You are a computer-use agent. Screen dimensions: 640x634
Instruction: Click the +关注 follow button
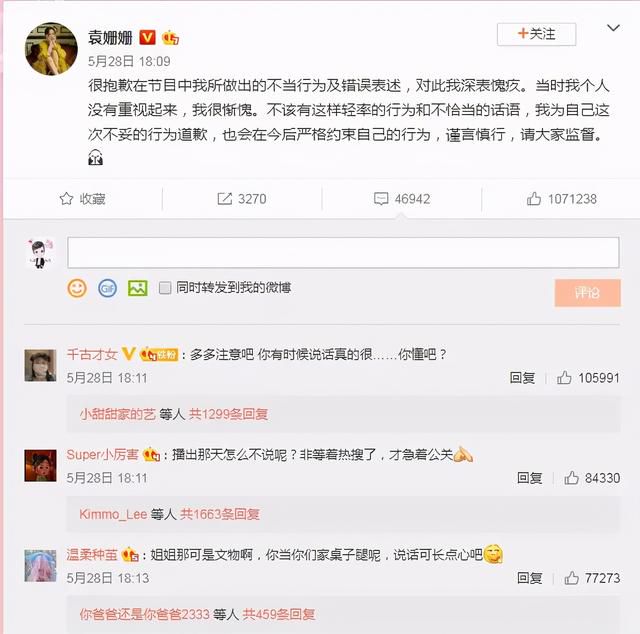[536, 34]
